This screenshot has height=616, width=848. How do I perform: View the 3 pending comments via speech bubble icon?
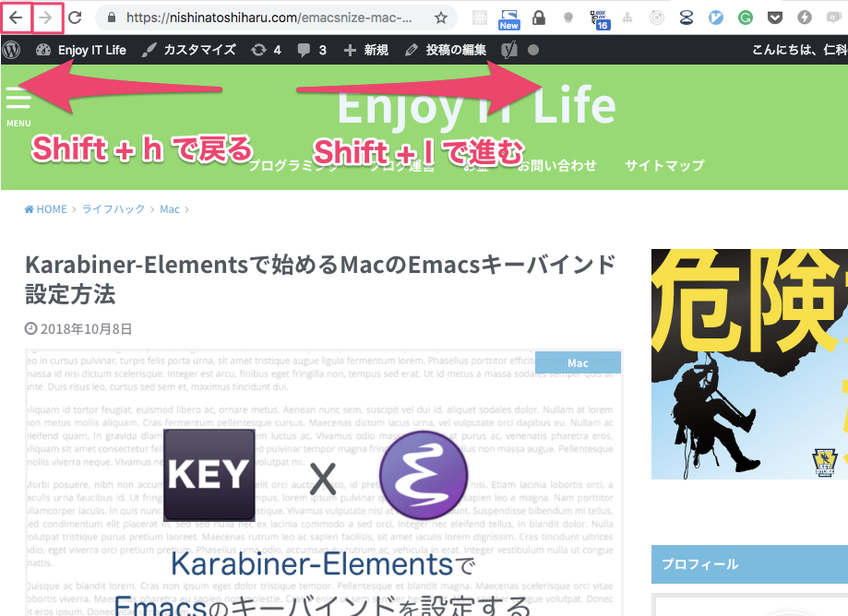point(305,50)
